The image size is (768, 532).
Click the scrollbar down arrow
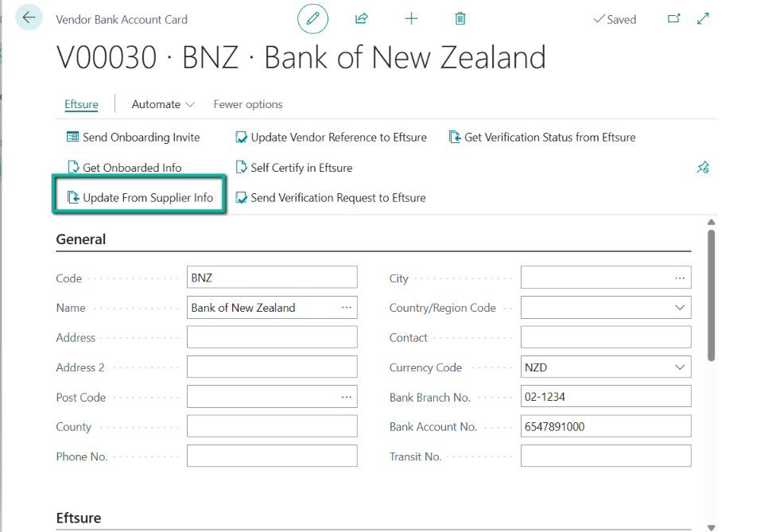tap(712, 527)
